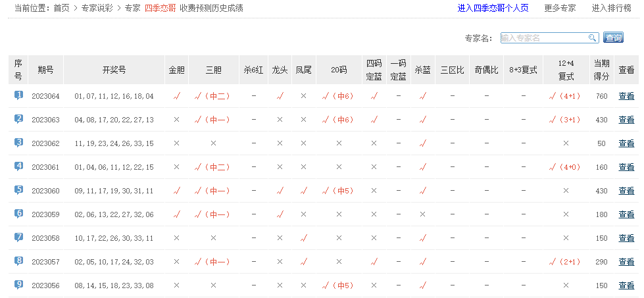The image size is (644, 298).
Task: Click the 查询 search button
Action: (x=613, y=38)
